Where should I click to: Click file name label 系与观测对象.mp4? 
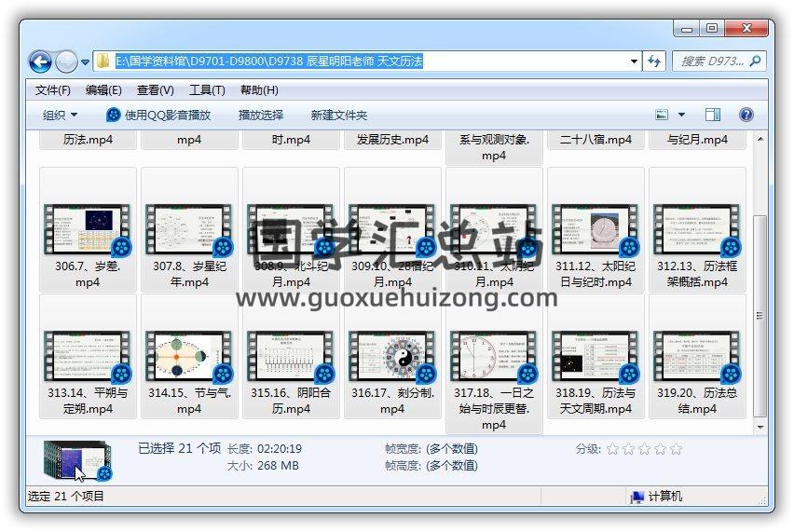click(494, 147)
